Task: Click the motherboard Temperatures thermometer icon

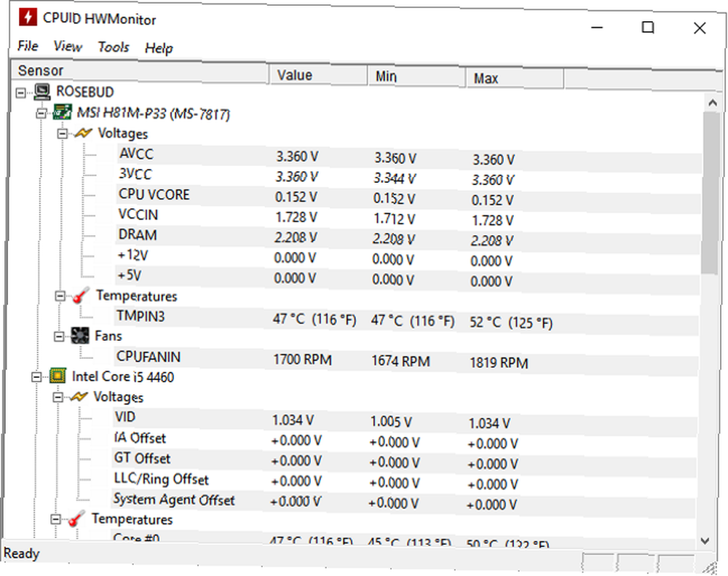Action: point(80,296)
